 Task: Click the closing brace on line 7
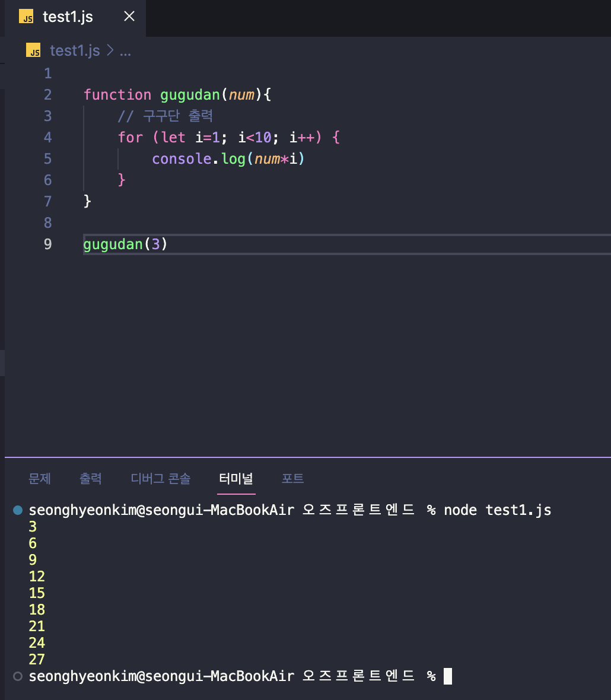coord(87,201)
